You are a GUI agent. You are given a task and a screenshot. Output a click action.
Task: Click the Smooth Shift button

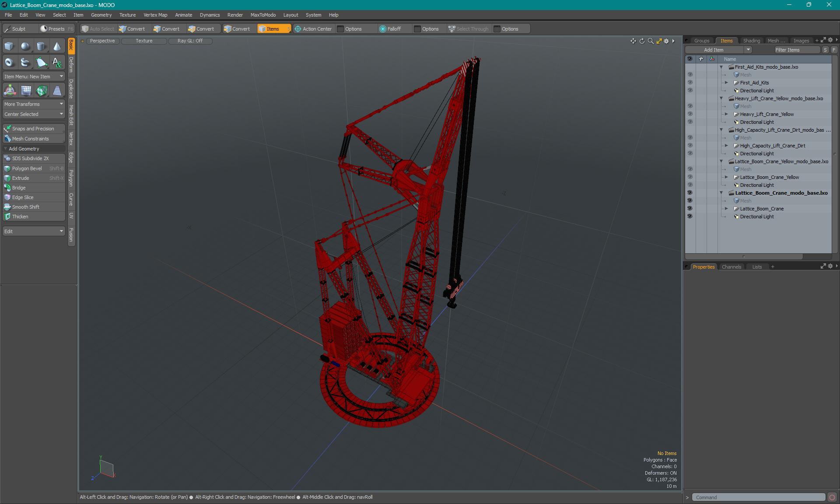pyautogui.click(x=34, y=207)
